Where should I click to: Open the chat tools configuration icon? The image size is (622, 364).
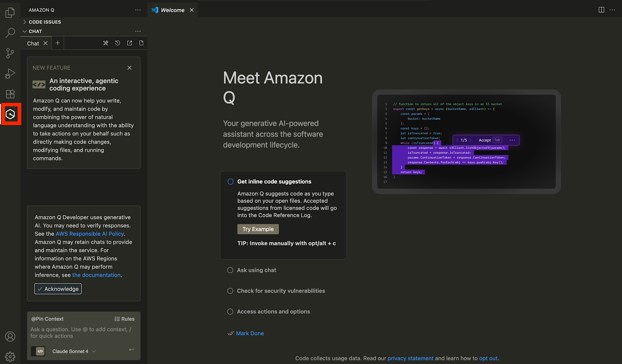pos(106,43)
